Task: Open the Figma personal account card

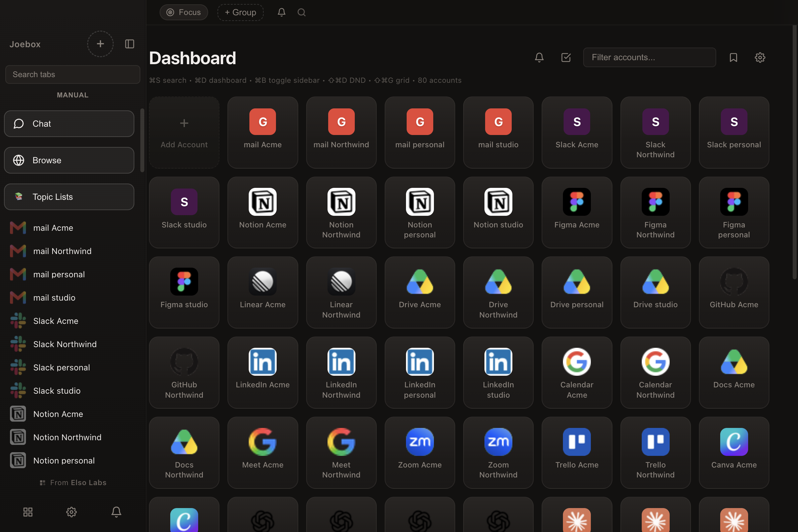Action: pyautogui.click(x=734, y=212)
